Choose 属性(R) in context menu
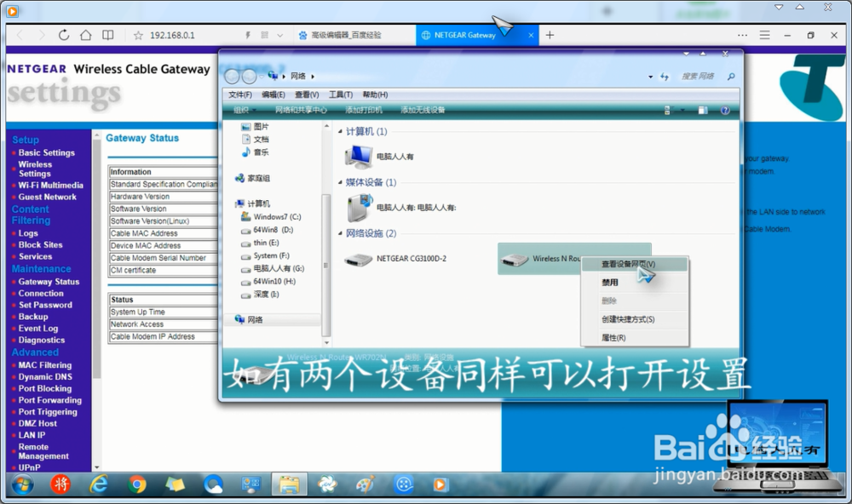The height and width of the screenshot is (504, 852). tap(635, 338)
